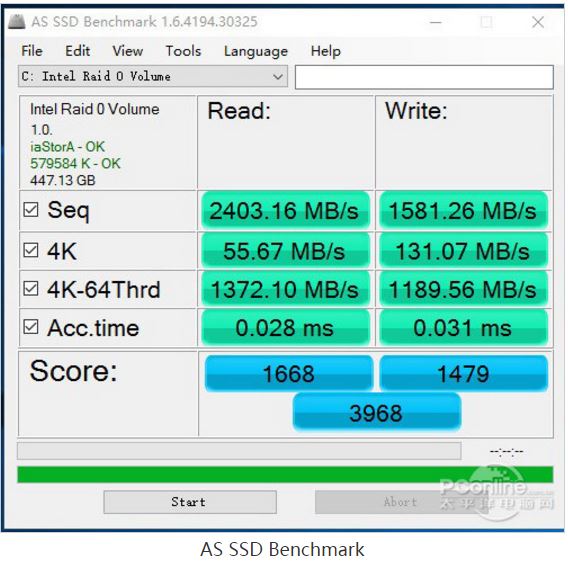
Task: Open the Tools menu
Action: (x=183, y=51)
